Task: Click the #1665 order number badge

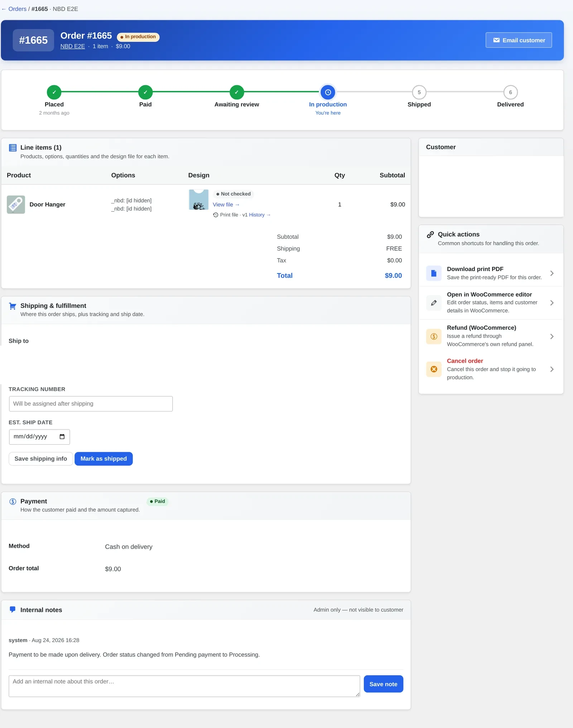Action: (x=33, y=40)
